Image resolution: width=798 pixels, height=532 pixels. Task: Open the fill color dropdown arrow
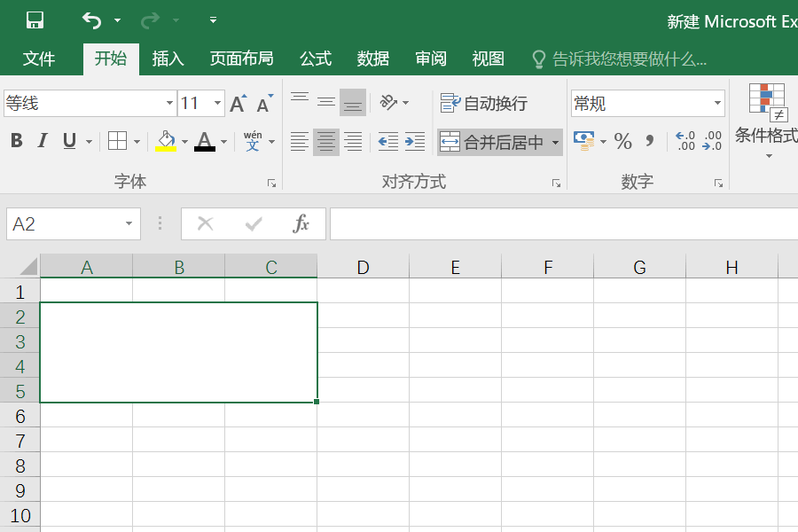(186, 141)
